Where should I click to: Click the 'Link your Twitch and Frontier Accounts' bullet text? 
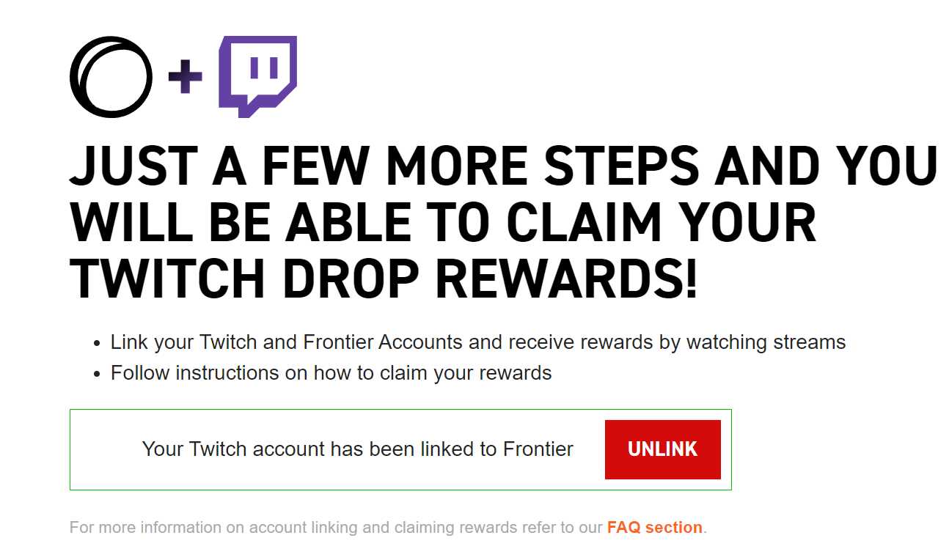(478, 342)
